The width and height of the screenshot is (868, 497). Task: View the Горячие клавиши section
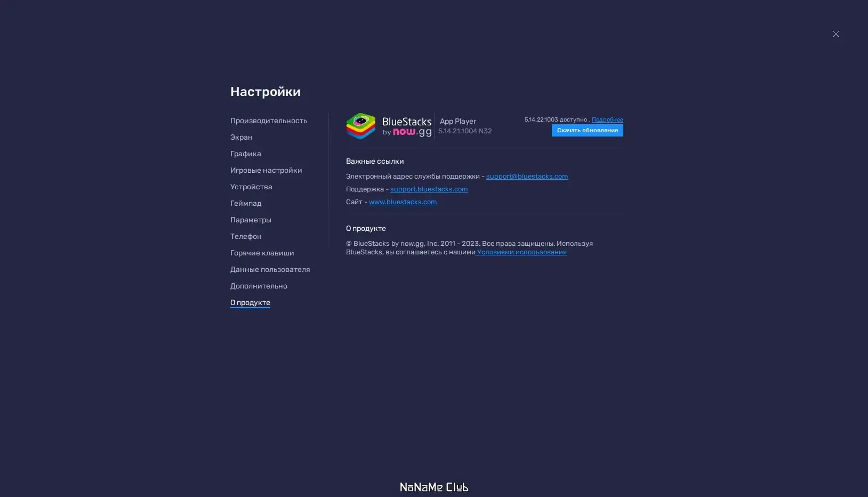point(262,253)
